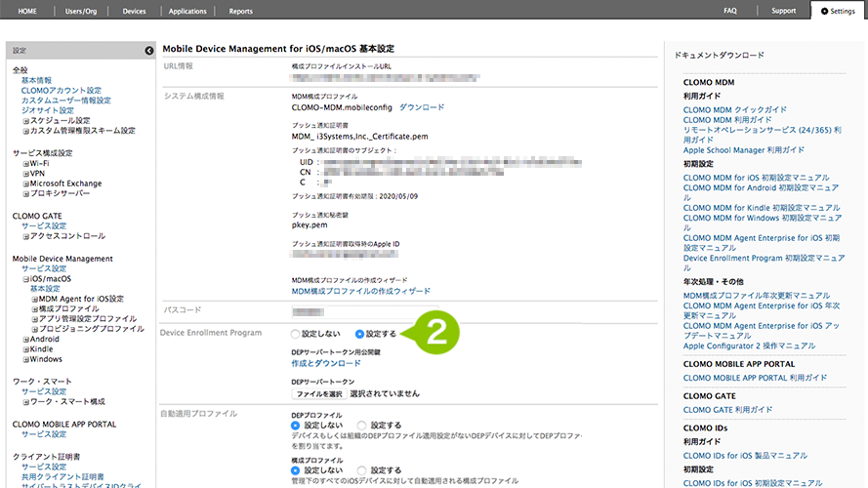Viewport: 868px width, 488px height.
Task: Open CLOMO MDM クイックガイド document
Action: click(x=734, y=109)
